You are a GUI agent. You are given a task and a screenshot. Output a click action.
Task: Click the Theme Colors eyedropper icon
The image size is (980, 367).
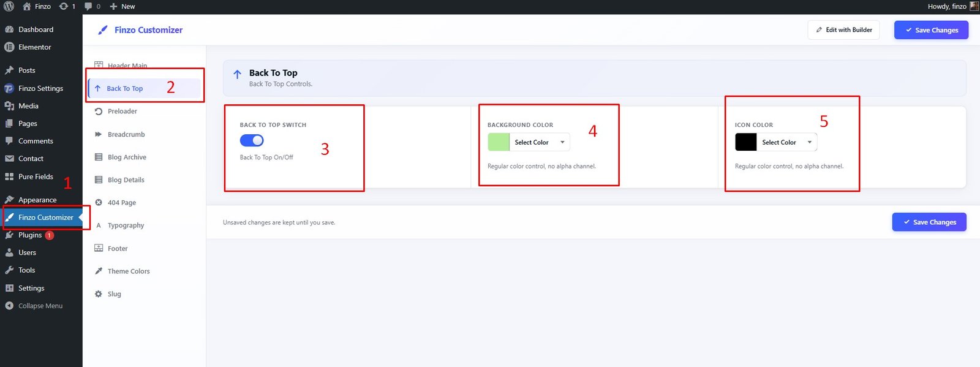99,271
